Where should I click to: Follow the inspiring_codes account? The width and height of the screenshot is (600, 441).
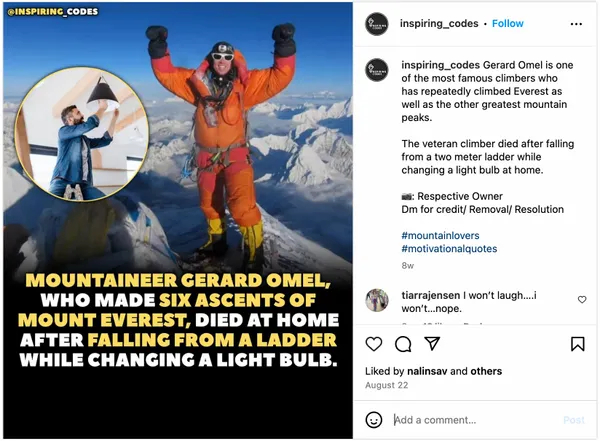pos(507,23)
